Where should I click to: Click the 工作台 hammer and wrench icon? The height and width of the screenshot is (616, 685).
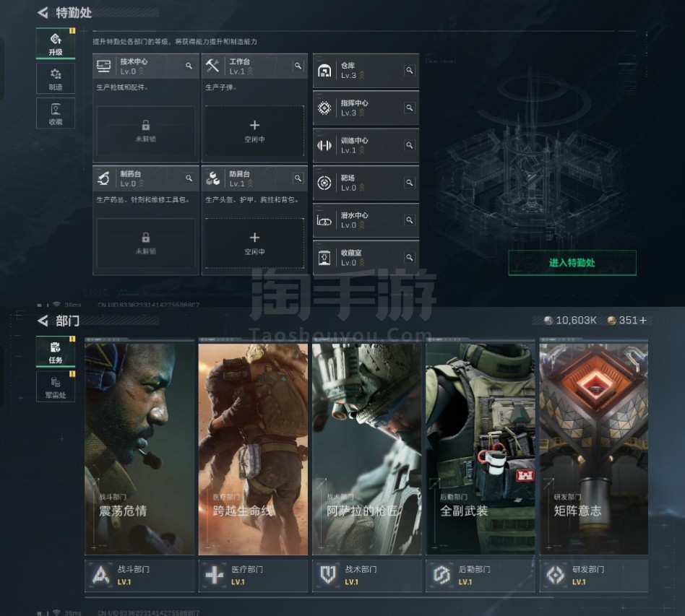212,66
